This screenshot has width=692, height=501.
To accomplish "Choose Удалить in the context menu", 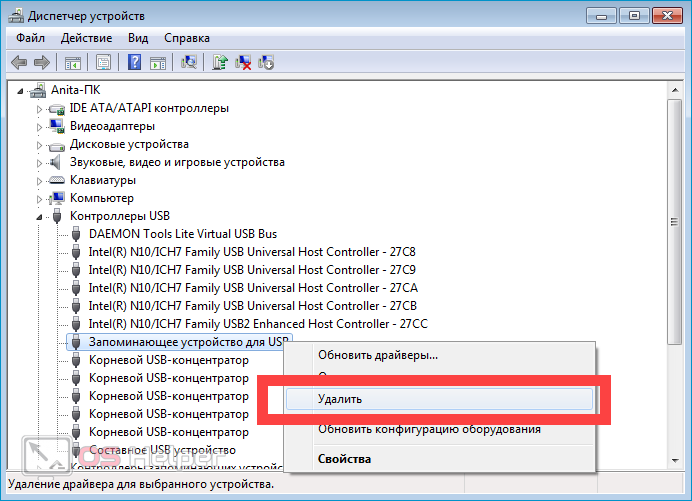I will [x=340, y=398].
